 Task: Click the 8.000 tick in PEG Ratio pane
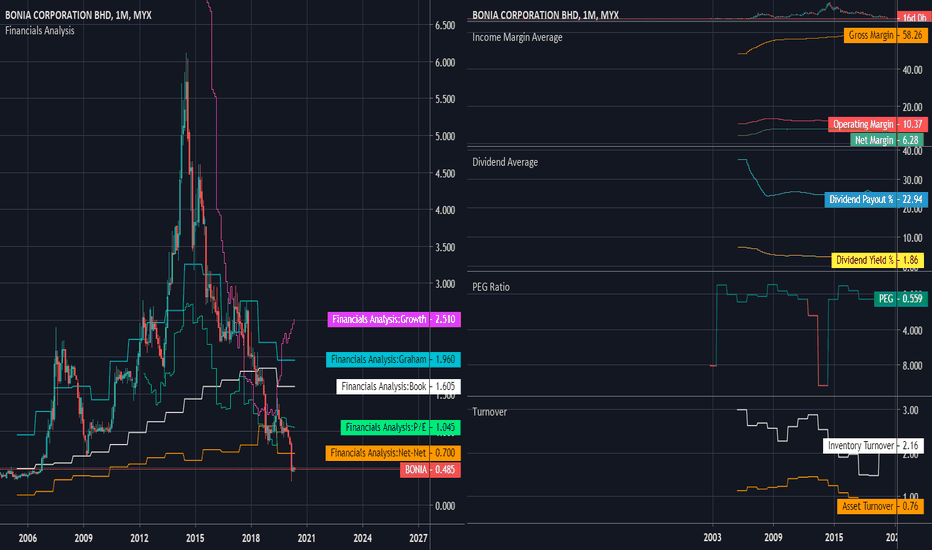tap(912, 366)
